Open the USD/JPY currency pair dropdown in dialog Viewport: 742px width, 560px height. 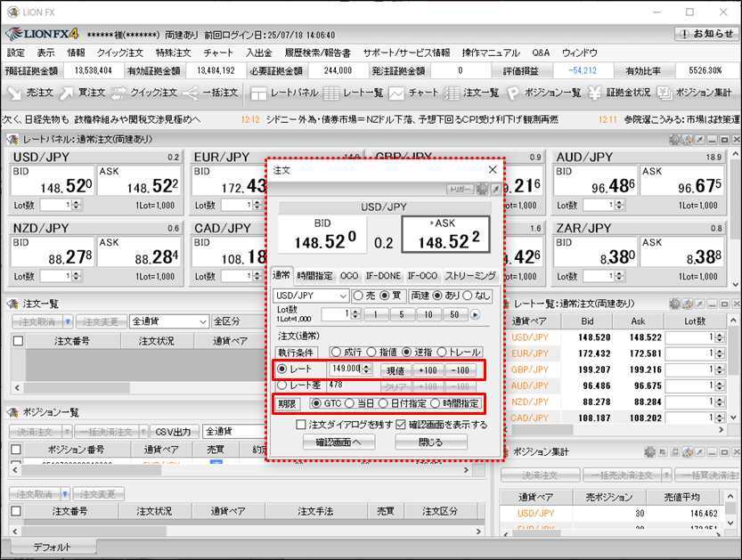311,296
